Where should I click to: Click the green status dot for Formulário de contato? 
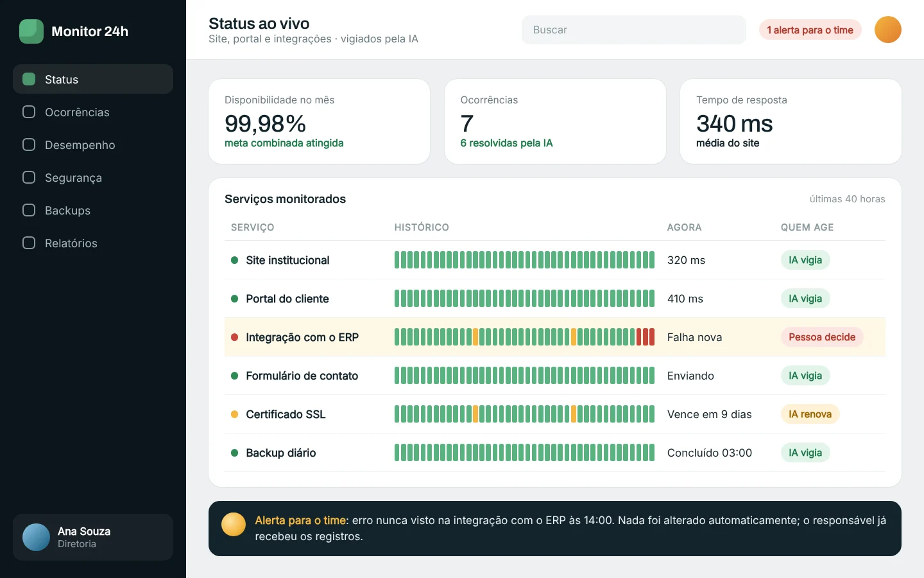234,376
